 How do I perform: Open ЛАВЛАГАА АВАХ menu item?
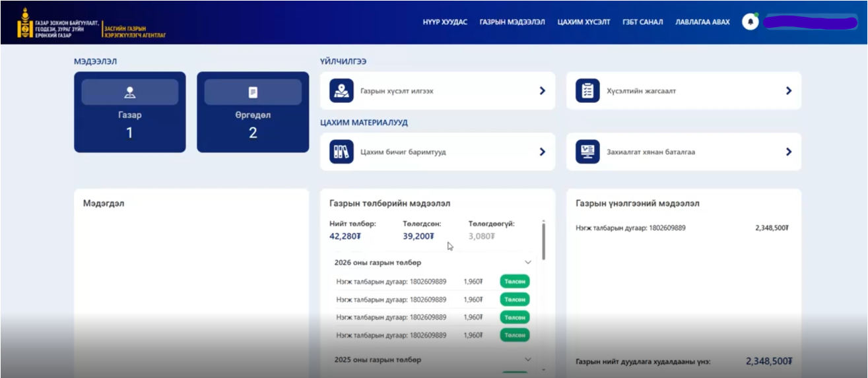(x=702, y=22)
